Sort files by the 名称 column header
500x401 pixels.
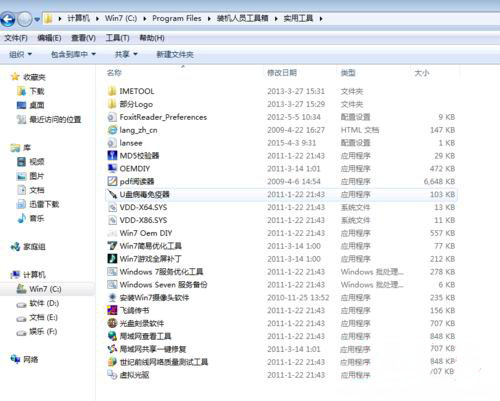click(x=114, y=73)
